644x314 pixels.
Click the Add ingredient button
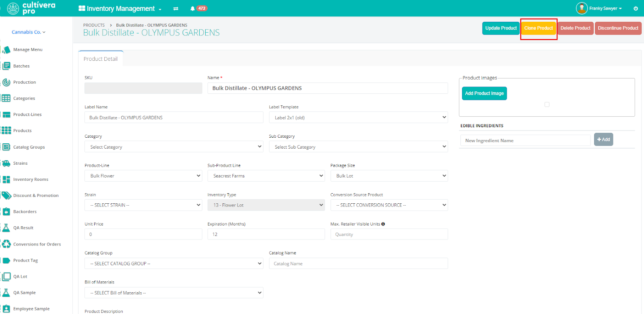[x=603, y=139]
